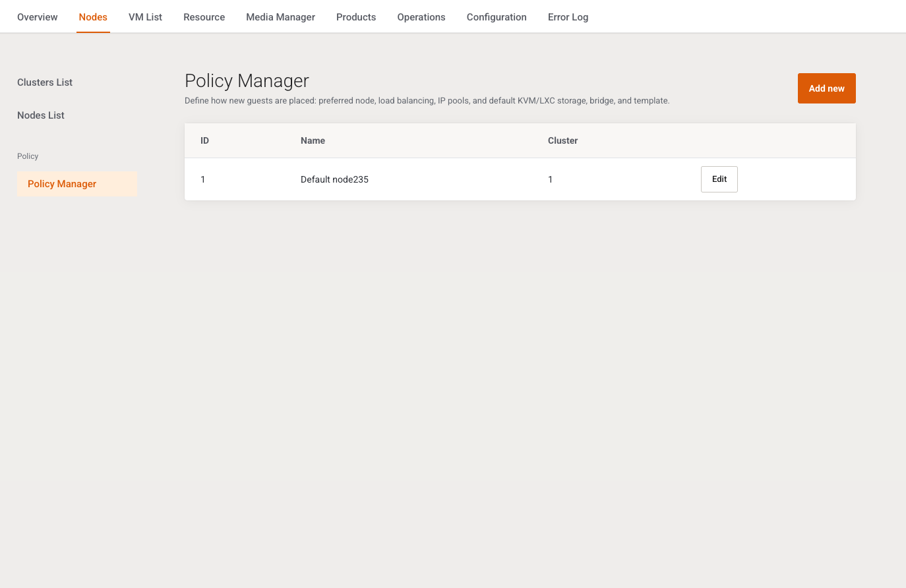The width and height of the screenshot is (906, 588).
Task: Select Policy Manager sidebar item
Action: 77,184
